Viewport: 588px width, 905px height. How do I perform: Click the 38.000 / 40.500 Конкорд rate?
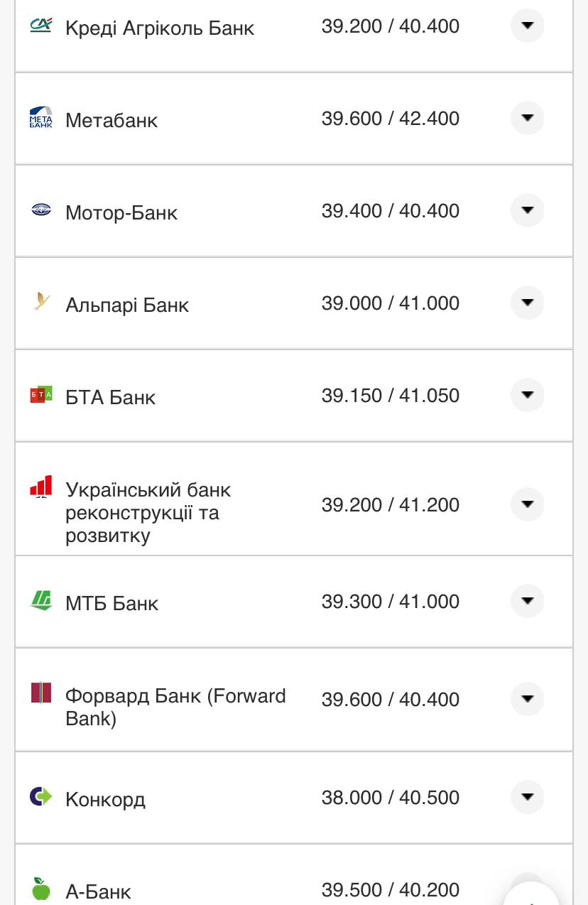tap(390, 798)
